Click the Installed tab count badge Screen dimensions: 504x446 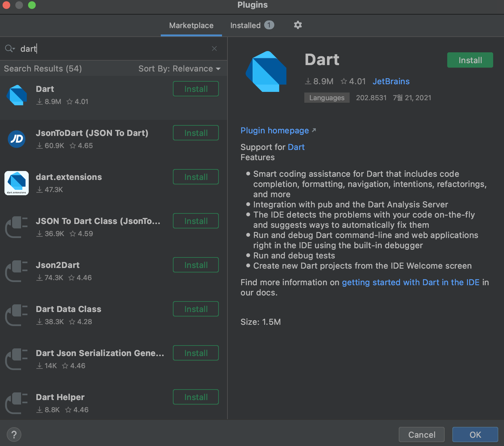pyautogui.click(x=269, y=25)
